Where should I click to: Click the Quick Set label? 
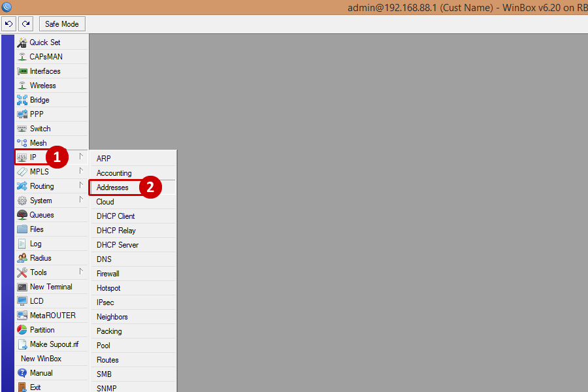click(x=45, y=42)
